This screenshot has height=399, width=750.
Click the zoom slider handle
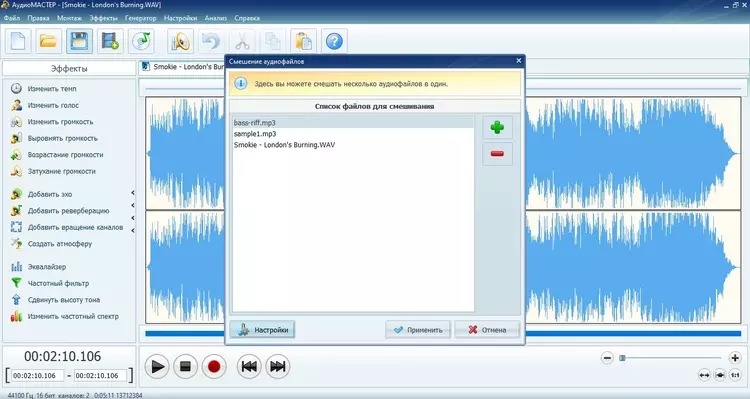pyautogui.click(x=622, y=357)
